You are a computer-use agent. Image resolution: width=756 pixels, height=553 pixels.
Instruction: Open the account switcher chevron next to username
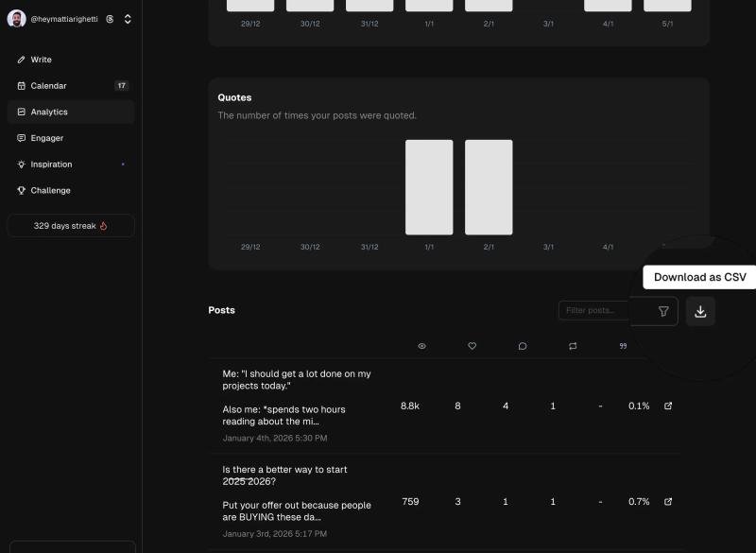point(127,18)
